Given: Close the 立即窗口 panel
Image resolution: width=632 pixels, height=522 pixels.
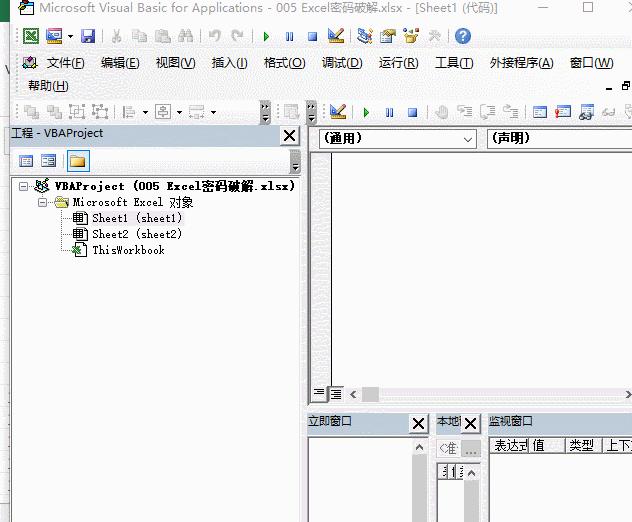Looking at the screenshot, I should click(418, 424).
